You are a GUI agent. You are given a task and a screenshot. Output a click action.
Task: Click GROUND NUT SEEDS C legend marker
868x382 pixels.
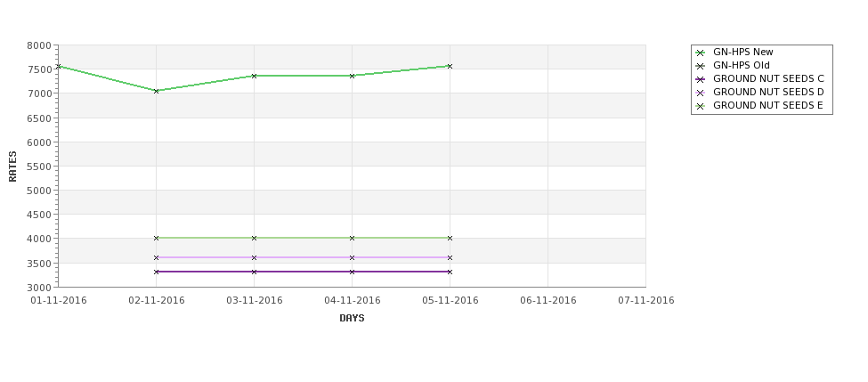click(x=701, y=79)
